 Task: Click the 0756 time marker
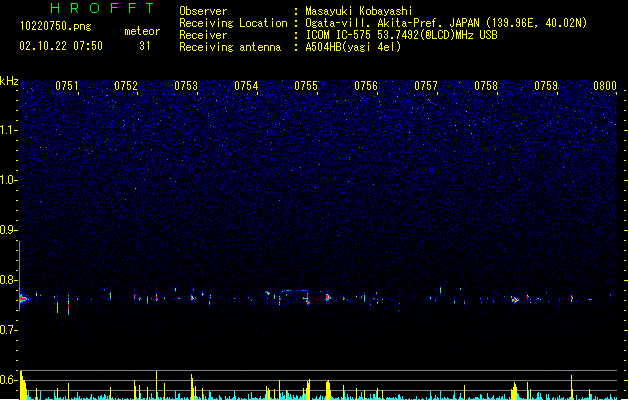point(366,86)
